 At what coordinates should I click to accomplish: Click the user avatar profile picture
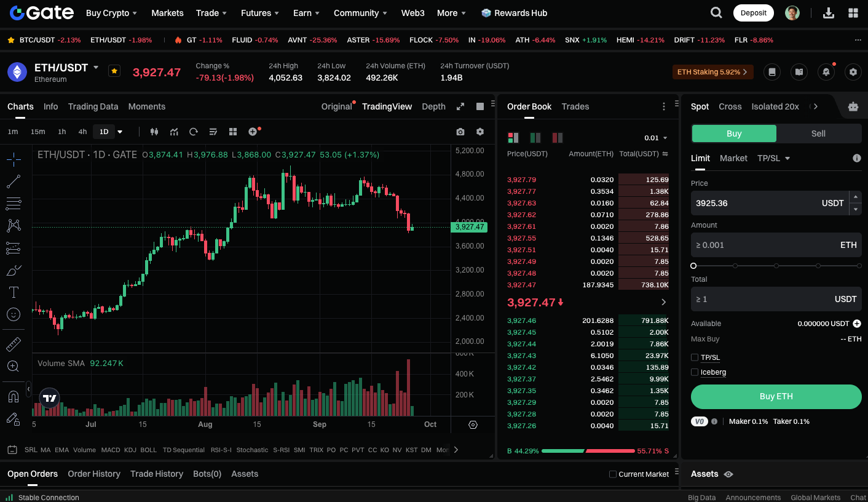coord(792,13)
